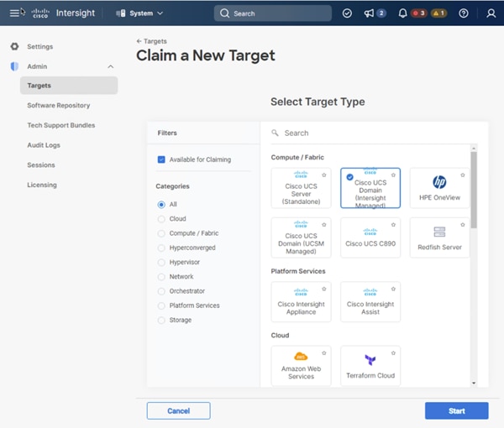Select the Terraform Cloud target tile
Viewport: 504px width, 428px height.
tap(370, 366)
